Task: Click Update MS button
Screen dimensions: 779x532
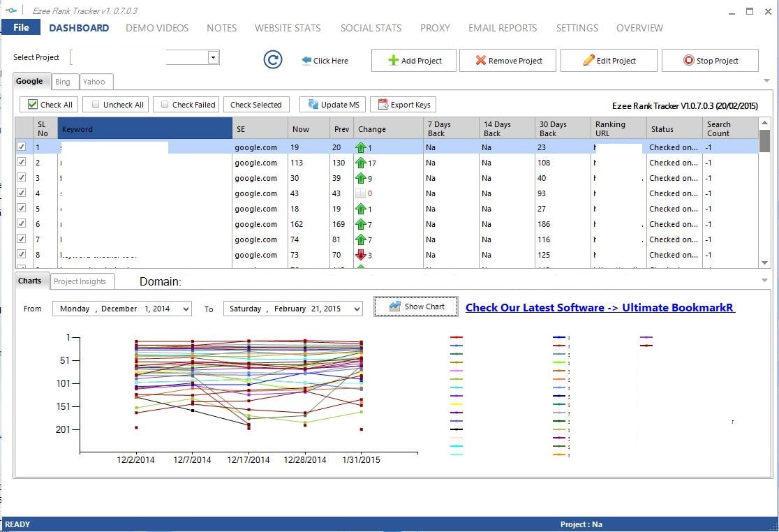Action: click(x=333, y=104)
